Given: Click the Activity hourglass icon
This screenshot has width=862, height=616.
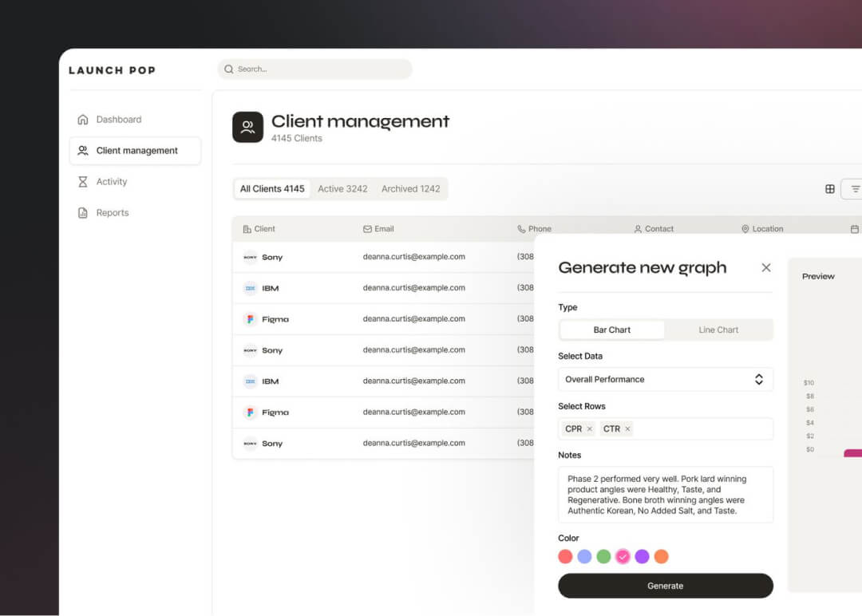Looking at the screenshot, I should click(82, 181).
